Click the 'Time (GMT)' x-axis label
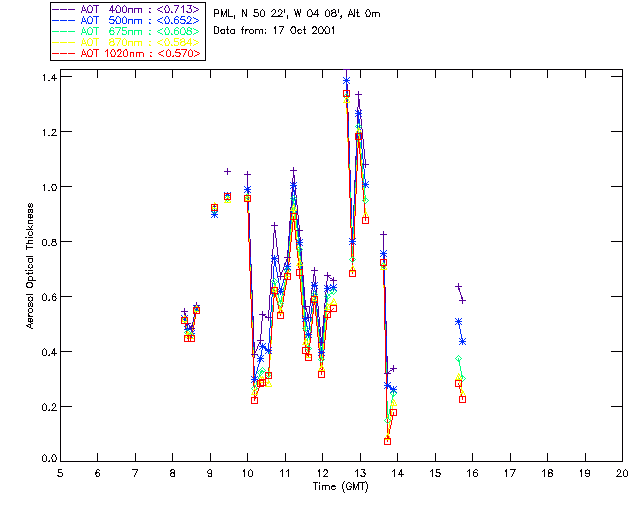 [340, 487]
